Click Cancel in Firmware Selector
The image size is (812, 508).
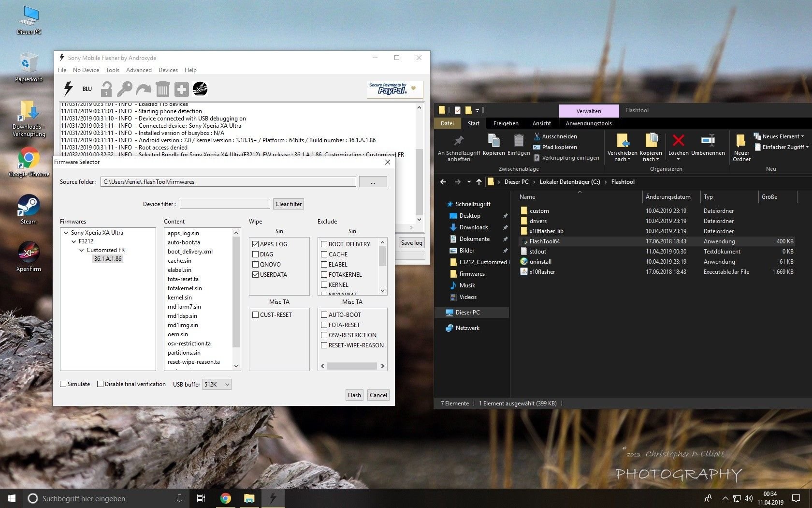click(378, 395)
